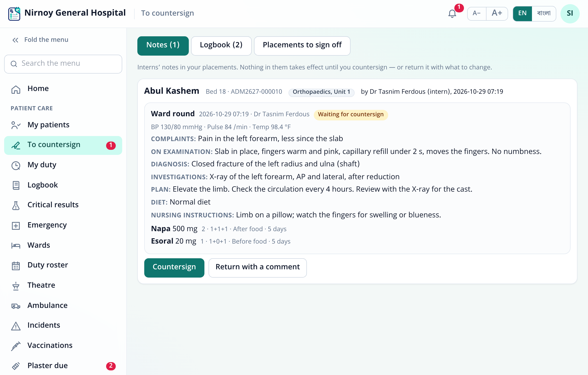The height and width of the screenshot is (375, 588).
Task: Click the Ambulance vehicle icon
Action: [16, 306]
